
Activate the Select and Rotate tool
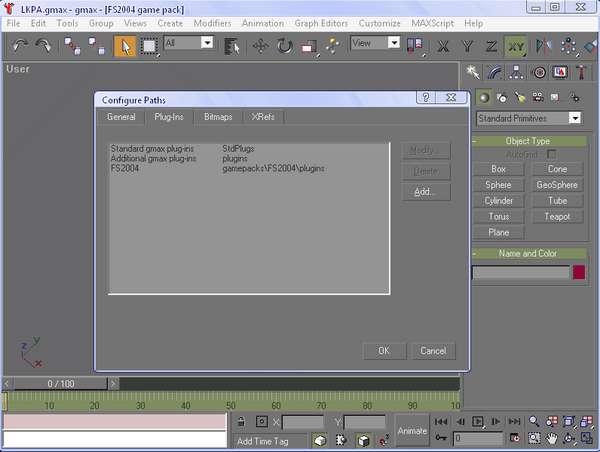click(x=284, y=45)
